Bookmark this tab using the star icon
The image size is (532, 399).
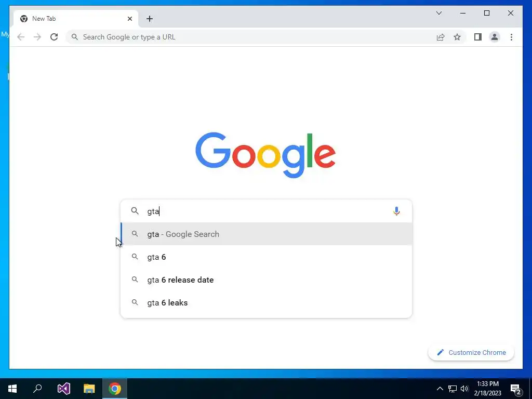tap(457, 37)
